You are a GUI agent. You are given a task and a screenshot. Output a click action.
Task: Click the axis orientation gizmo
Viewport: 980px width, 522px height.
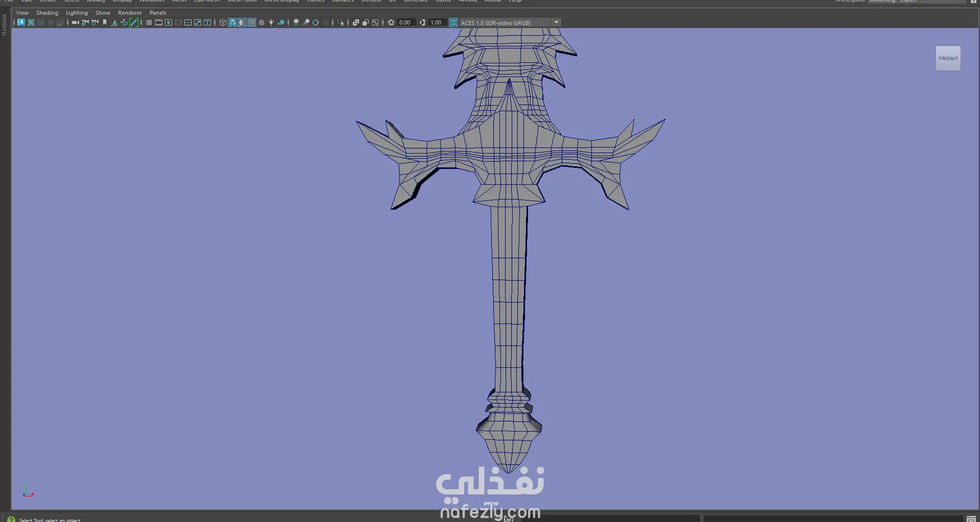28,491
